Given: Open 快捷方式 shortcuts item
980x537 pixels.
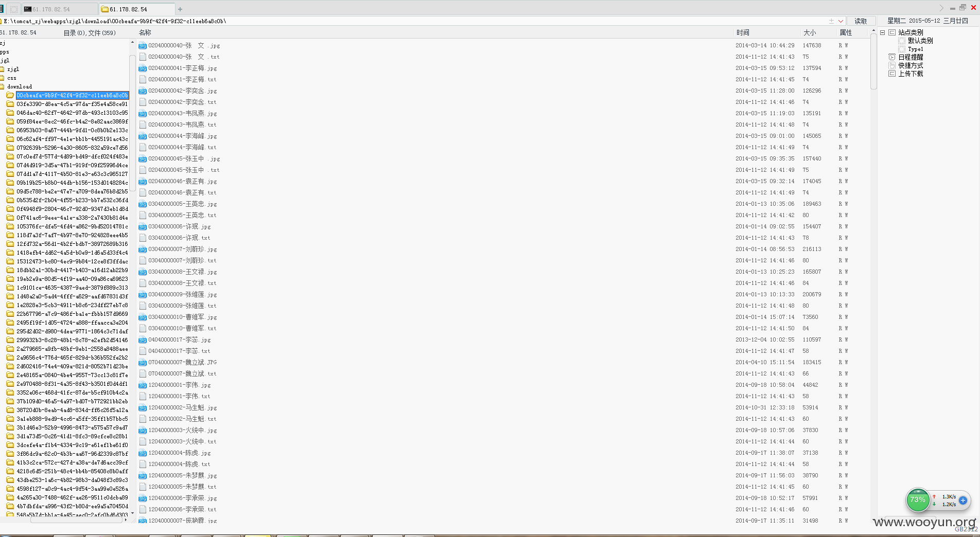Looking at the screenshot, I should click(911, 65).
